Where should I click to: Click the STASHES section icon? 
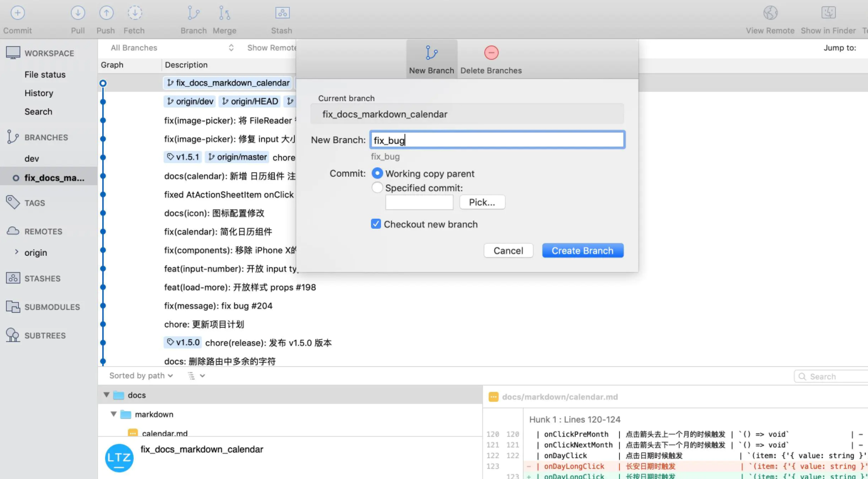(x=13, y=278)
